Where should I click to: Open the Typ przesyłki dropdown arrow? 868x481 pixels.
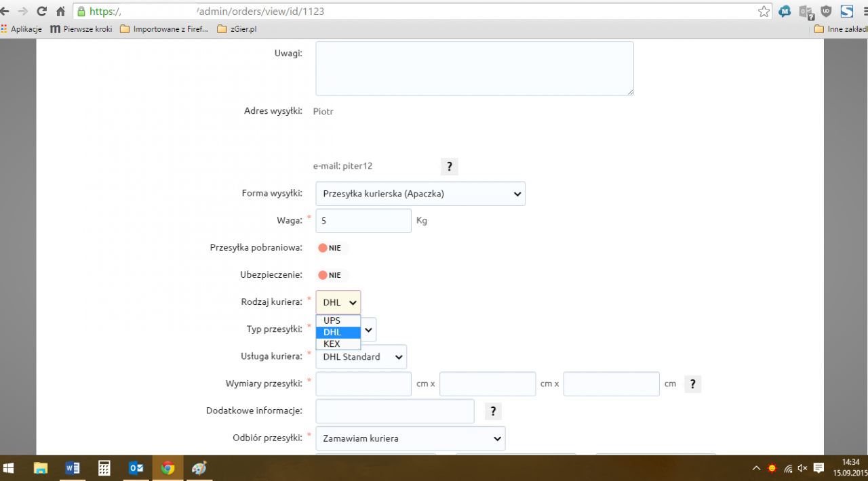click(368, 329)
